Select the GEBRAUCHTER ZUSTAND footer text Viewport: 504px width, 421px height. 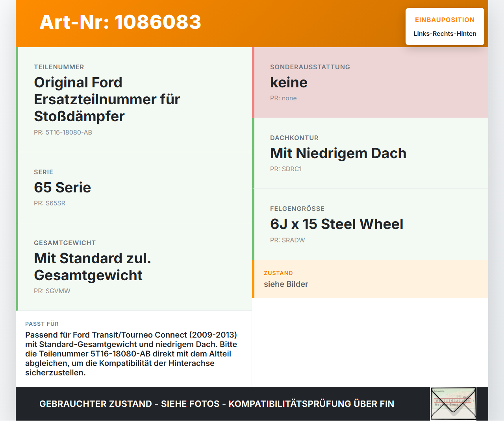tap(217, 404)
